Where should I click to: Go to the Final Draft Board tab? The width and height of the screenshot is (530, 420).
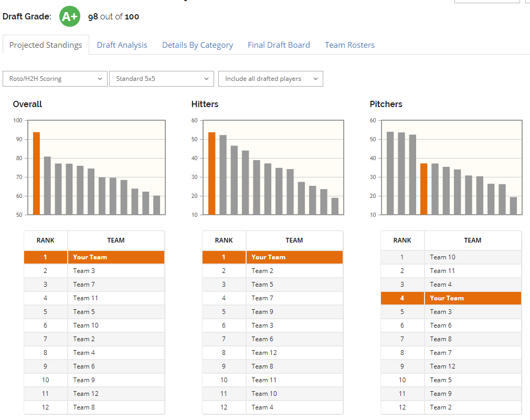point(279,45)
